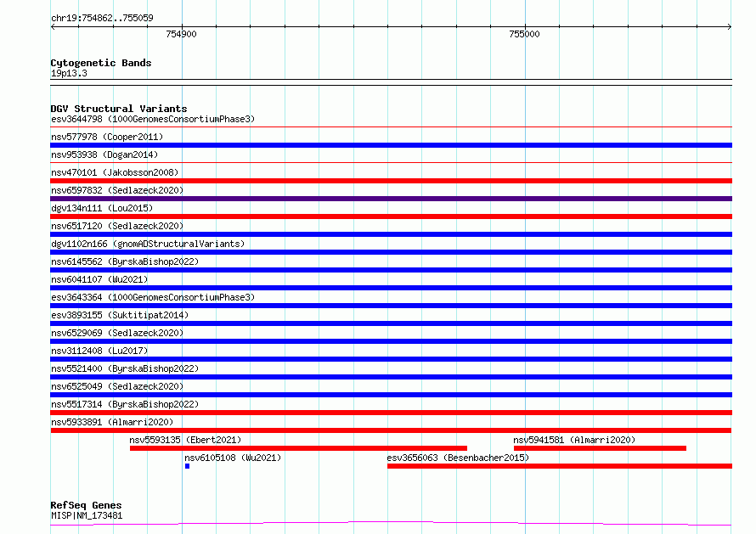
Task: Open the dgv134n111 Lou2015 variant label
Action: point(102,208)
